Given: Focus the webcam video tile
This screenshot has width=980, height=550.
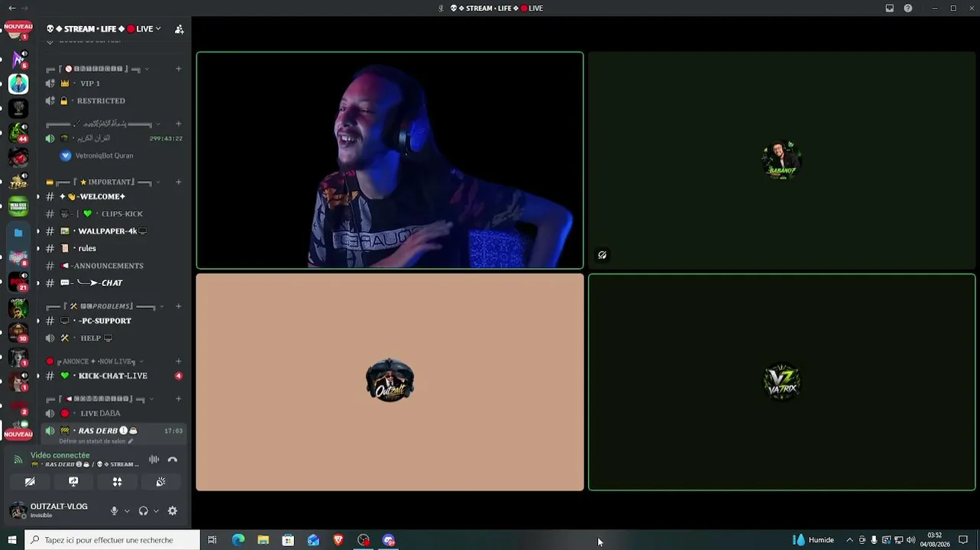Looking at the screenshot, I should click(390, 160).
